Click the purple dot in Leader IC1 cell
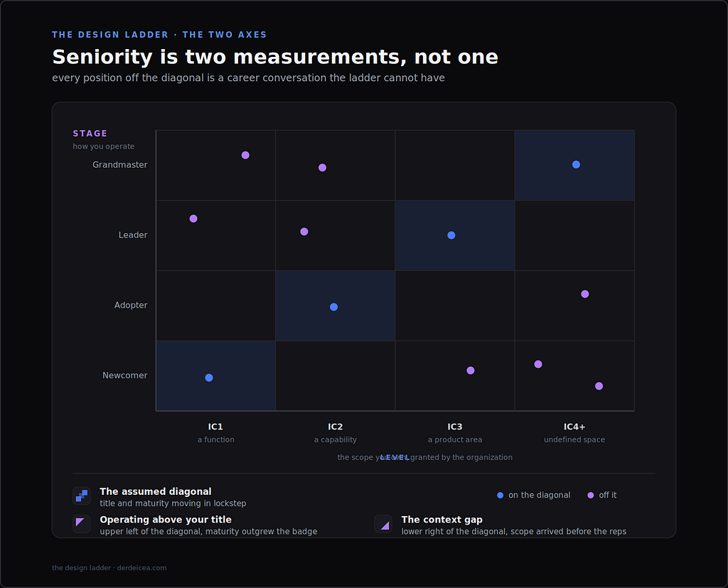Image resolution: width=728 pixels, height=588 pixels. 193,219
